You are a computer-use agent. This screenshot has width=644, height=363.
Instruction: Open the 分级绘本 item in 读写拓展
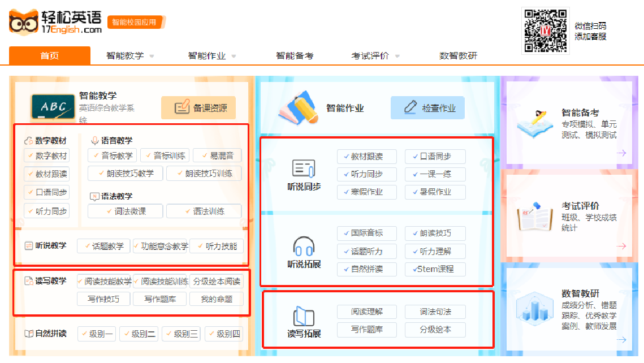point(435,330)
